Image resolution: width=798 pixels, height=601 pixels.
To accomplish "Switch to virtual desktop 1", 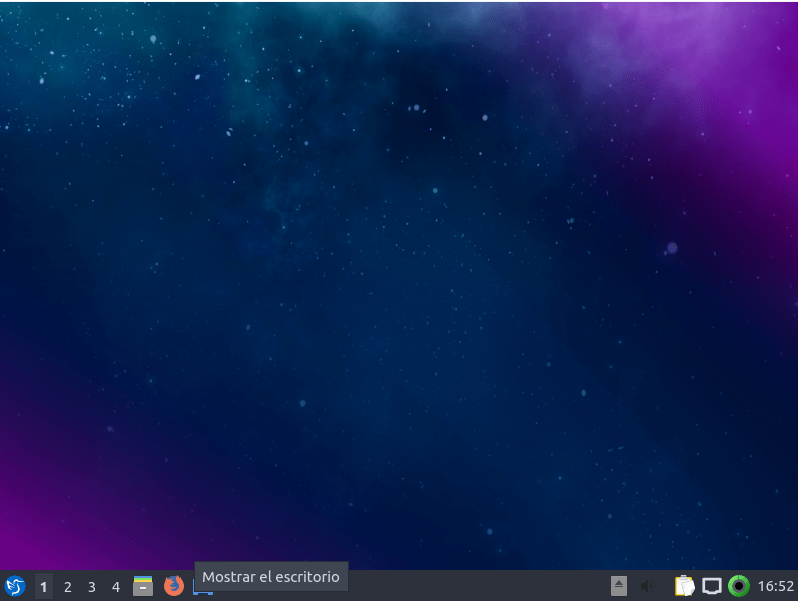I will click(44, 587).
